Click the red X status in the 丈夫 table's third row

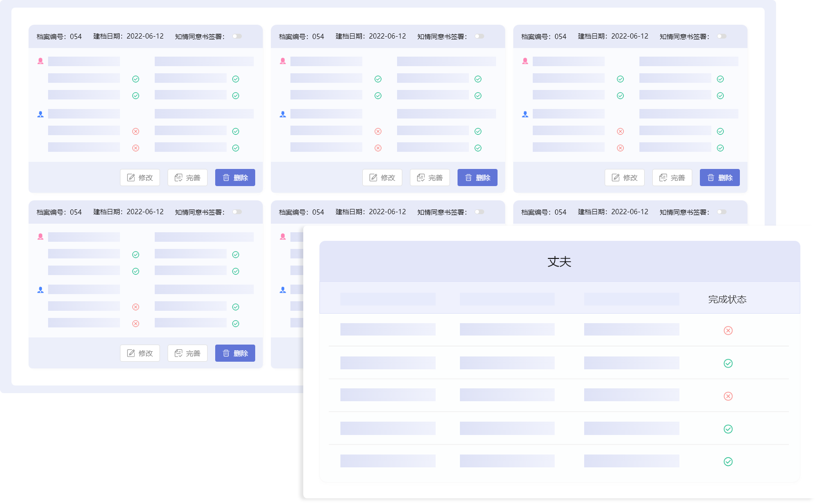tap(728, 396)
